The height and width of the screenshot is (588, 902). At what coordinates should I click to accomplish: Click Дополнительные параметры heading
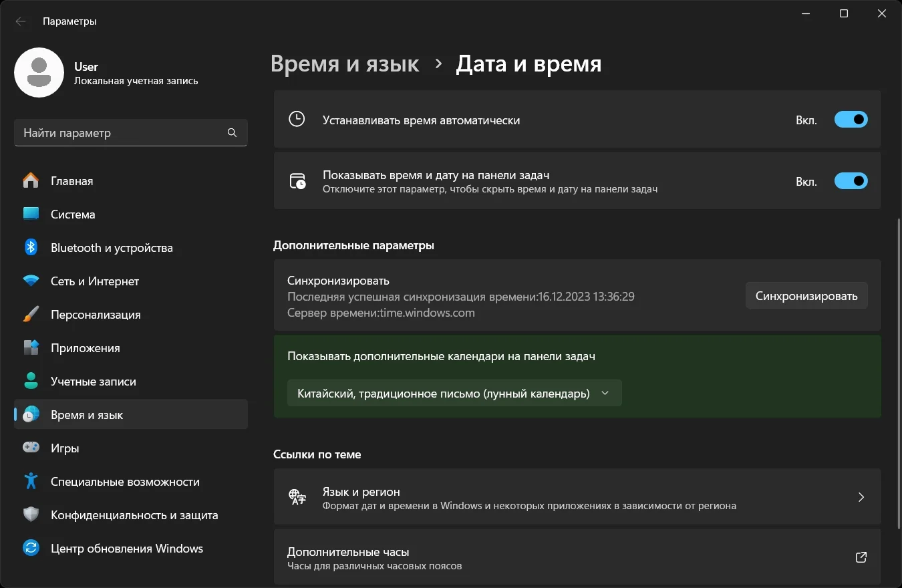pos(354,245)
